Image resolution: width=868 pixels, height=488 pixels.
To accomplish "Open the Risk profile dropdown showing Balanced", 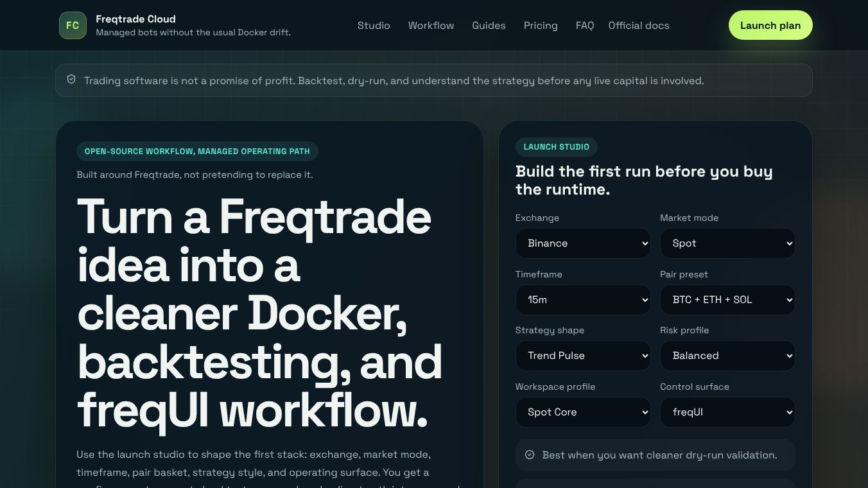I will click(x=727, y=356).
